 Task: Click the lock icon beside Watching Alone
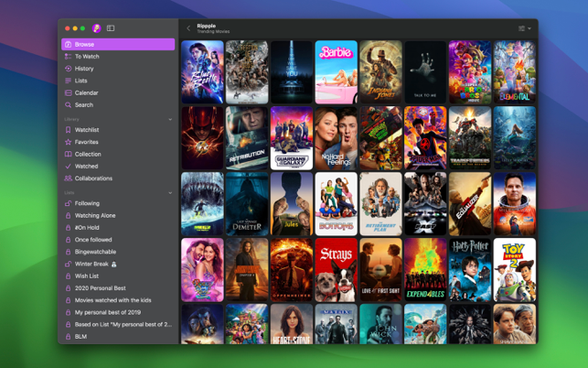[68, 215]
